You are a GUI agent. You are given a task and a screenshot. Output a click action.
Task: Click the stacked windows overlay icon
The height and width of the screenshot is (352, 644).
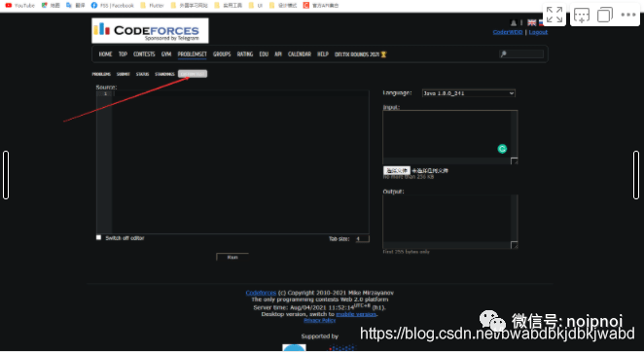click(x=605, y=15)
